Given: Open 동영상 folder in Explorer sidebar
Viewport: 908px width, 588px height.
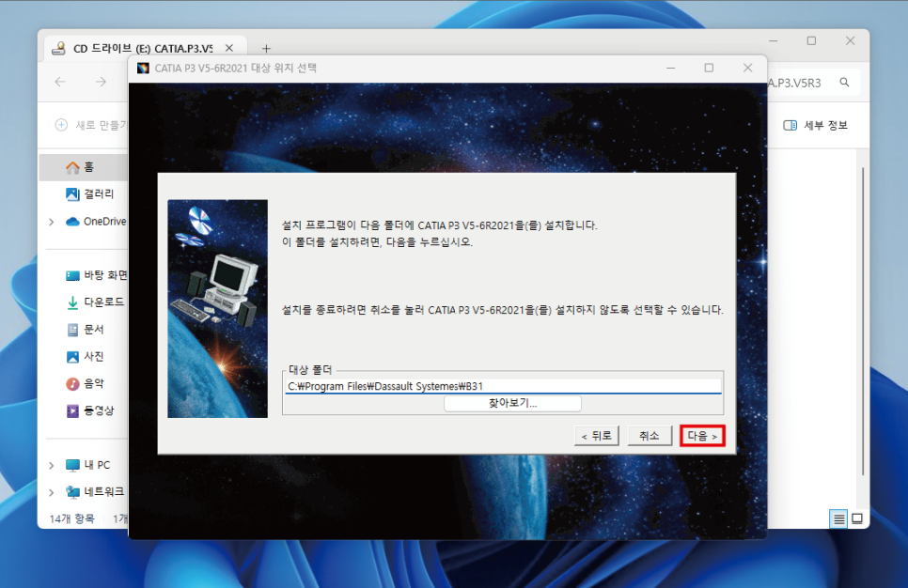Looking at the screenshot, I should coord(89,410).
